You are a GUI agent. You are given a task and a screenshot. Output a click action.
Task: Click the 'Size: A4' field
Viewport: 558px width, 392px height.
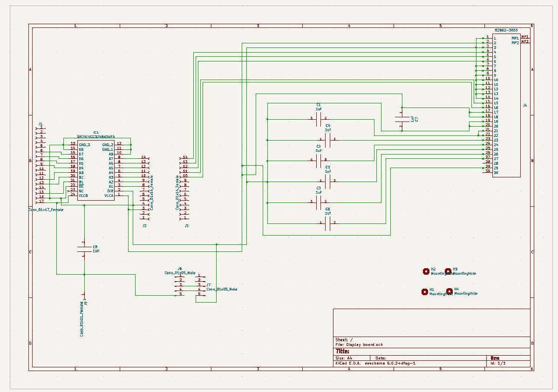point(344,358)
